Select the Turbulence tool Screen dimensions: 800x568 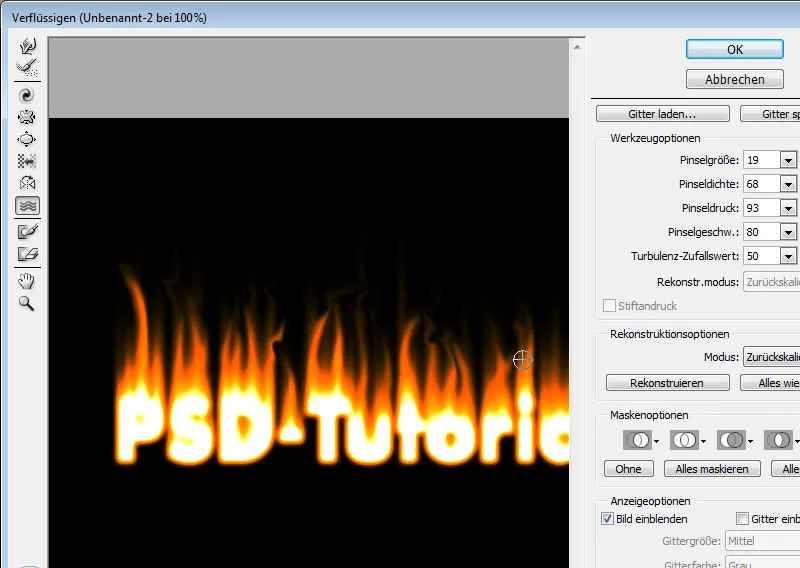click(x=28, y=206)
